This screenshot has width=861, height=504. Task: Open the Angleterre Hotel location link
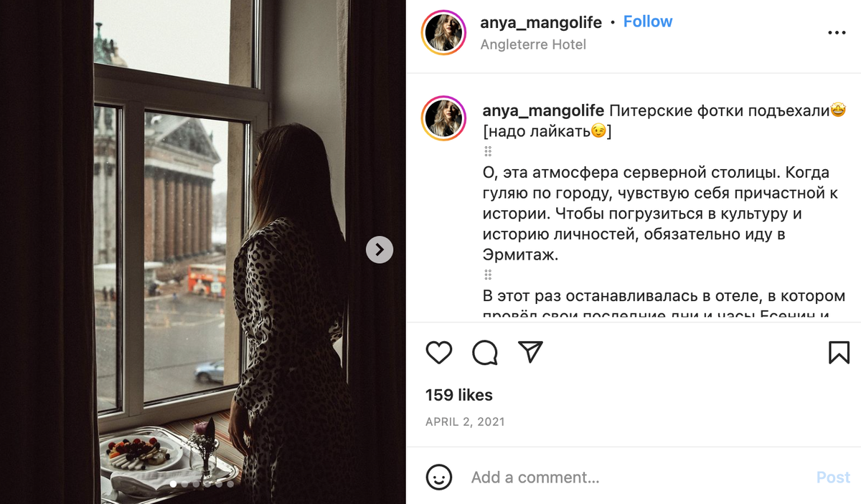pyautogui.click(x=533, y=44)
